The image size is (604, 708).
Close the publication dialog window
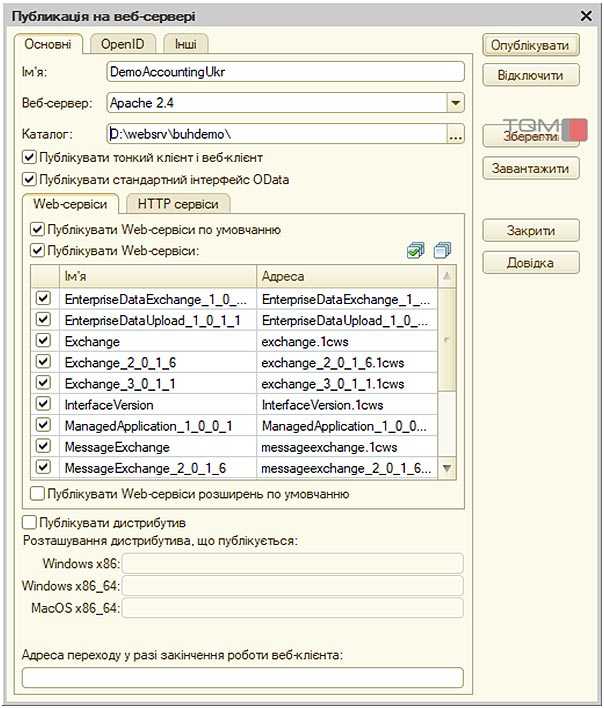click(x=587, y=15)
